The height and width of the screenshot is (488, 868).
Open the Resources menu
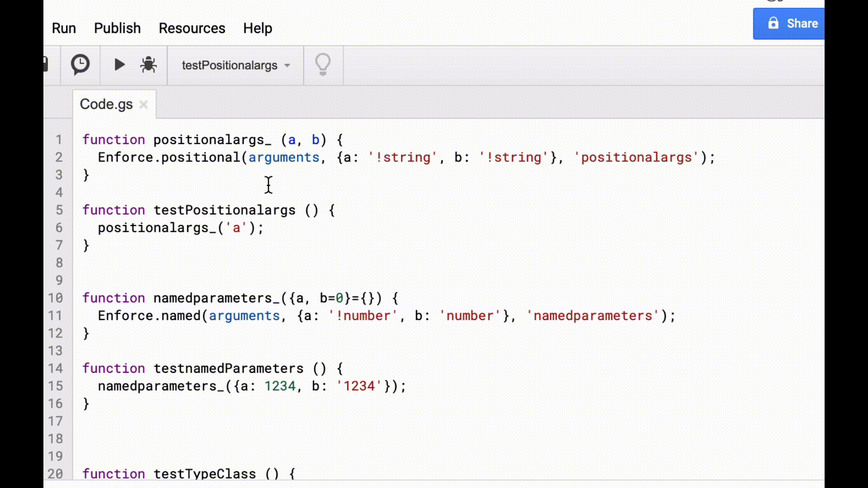click(x=192, y=28)
